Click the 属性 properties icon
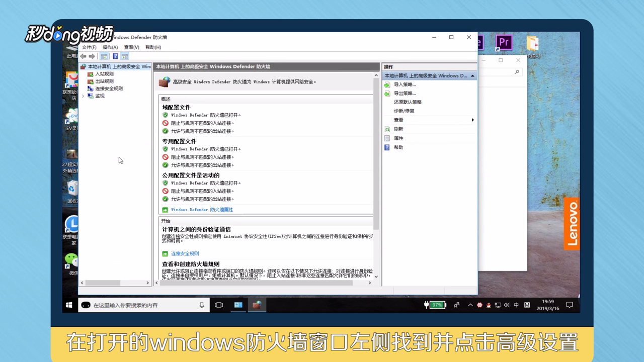 [387, 138]
